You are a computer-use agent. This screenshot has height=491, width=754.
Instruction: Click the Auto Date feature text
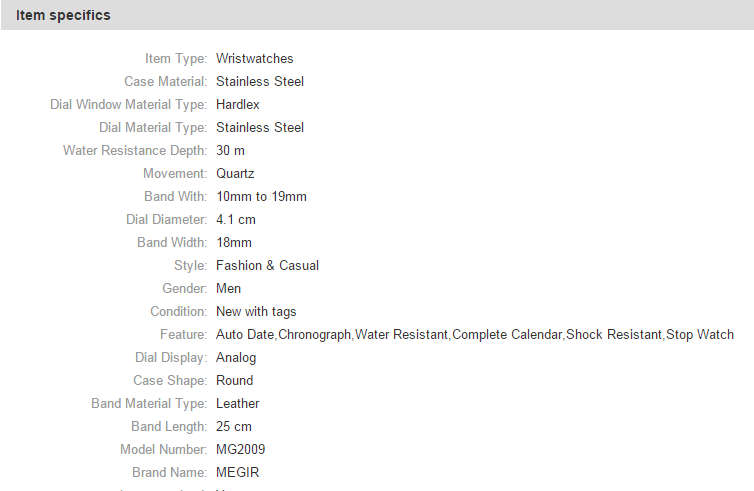245,335
